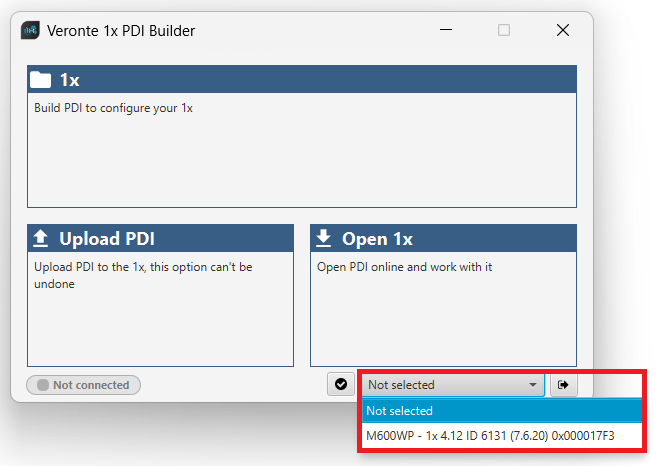
Task: Click the download arrow icon beside Open 1x
Action: pyautogui.click(x=324, y=238)
